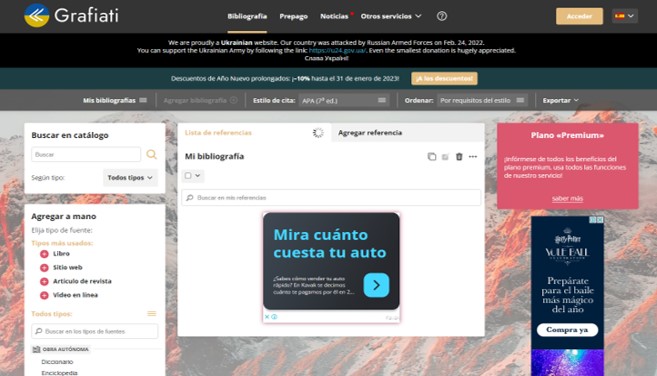Screen dimensions: 657x376
Task: Add a Sitio web source with plus icon
Action: [x=44, y=267]
